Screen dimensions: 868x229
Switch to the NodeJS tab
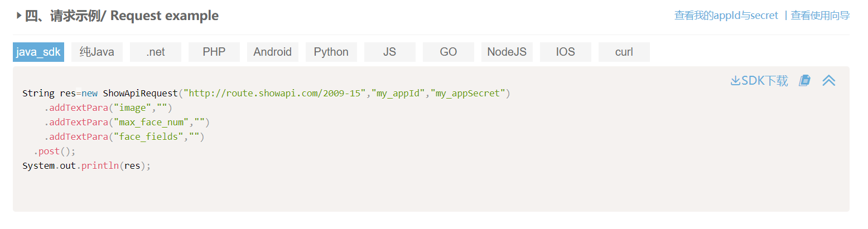pos(507,52)
